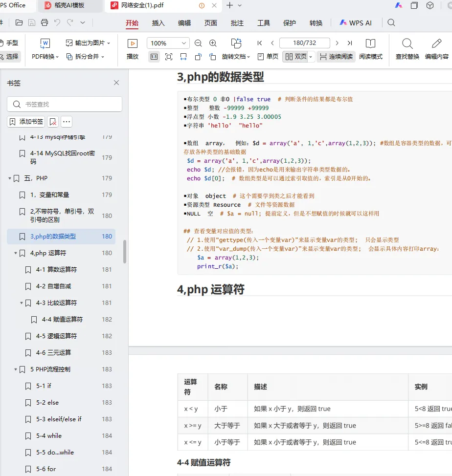452x476 pixels.
Task: Select the 手型 hand tool
Action: (x=9, y=43)
